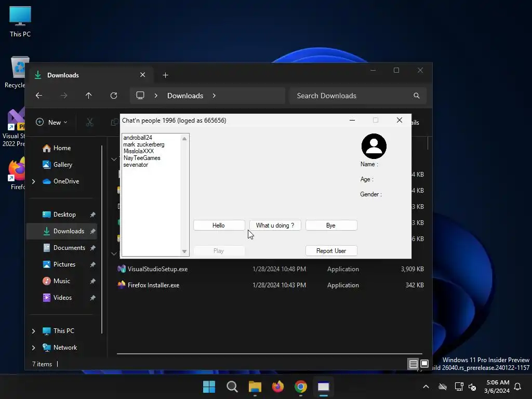Image resolution: width=532 pixels, height=399 pixels.
Task: Select This PC in navigation pane
Action: point(58,331)
